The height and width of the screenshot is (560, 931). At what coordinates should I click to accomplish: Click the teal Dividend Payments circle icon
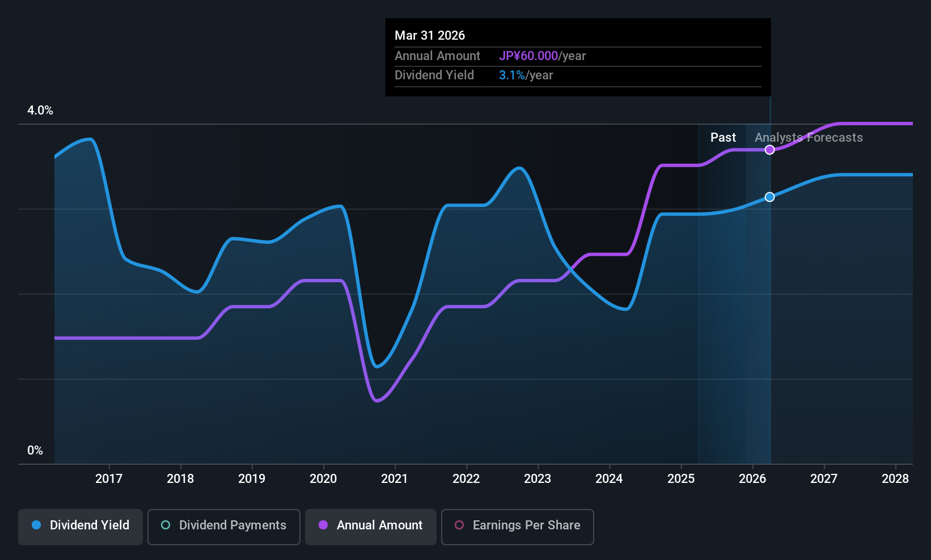[166, 525]
